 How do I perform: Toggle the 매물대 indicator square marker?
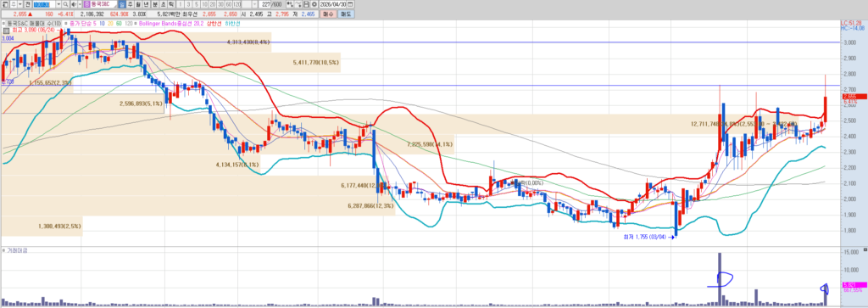(x=3, y=23)
